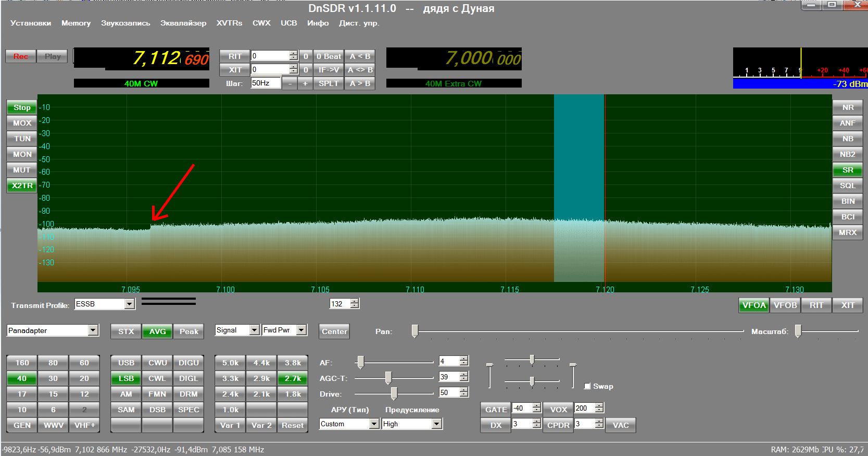Image resolution: width=868 pixels, height=456 pixels.
Task: Open the Эквалайзер menu
Action: click(183, 23)
